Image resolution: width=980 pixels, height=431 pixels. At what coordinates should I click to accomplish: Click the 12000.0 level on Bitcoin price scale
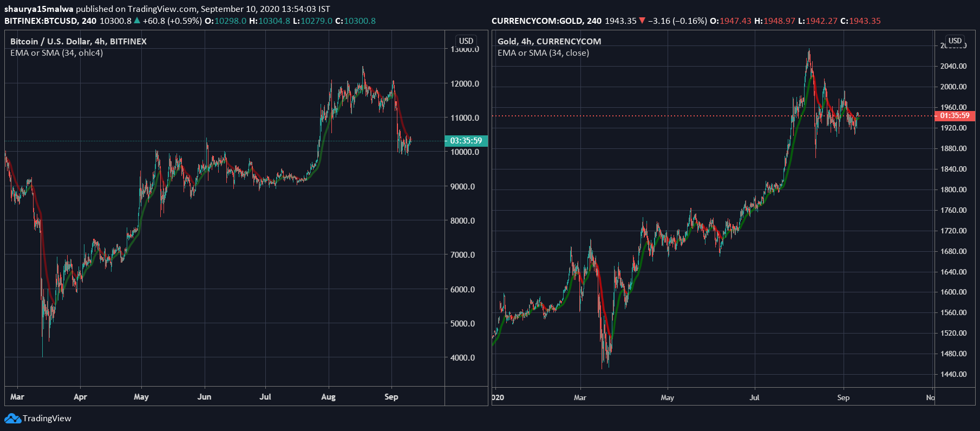coord(465,84)
